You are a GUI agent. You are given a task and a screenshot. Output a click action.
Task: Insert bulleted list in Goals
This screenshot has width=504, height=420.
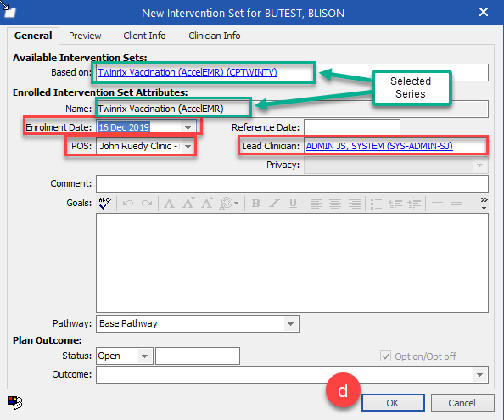[x=376, y=204]
